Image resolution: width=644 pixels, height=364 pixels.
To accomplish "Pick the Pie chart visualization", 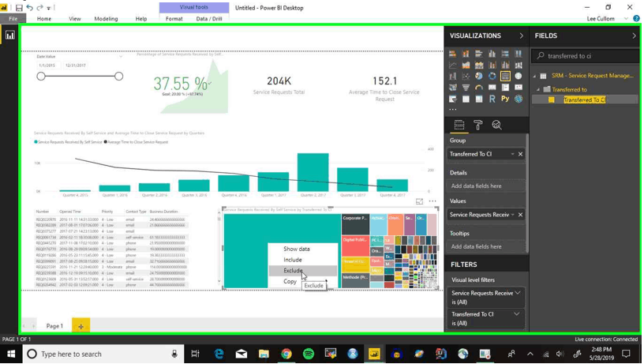I will [479, 76].
